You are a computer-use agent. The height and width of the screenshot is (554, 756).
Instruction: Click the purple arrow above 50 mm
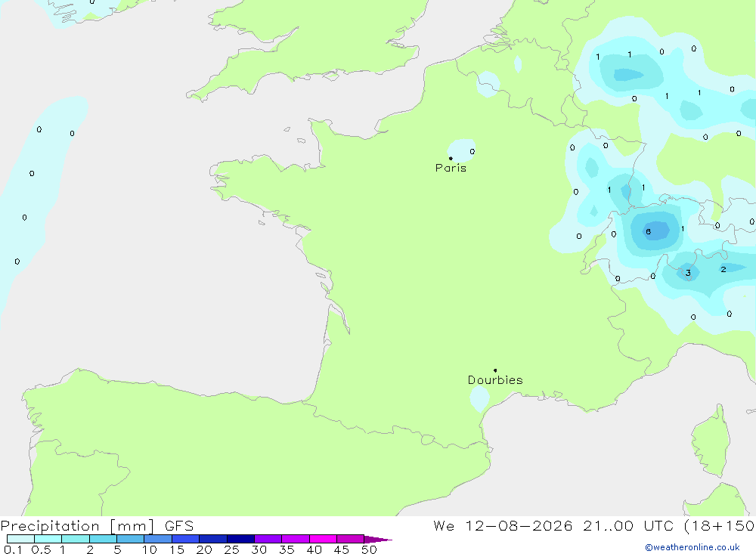coord(378,540)
